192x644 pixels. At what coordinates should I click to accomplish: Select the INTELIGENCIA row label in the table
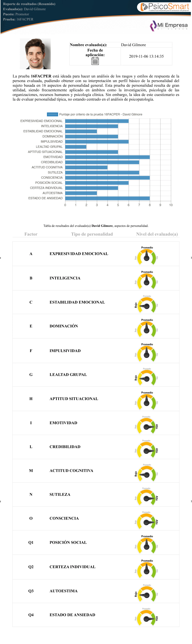point(65,278)
